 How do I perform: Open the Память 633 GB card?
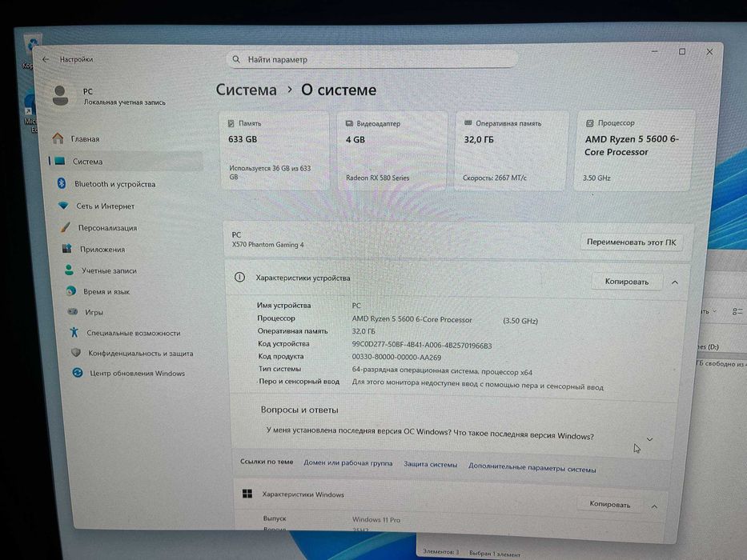pyautogui.click(x=275, y=150)
